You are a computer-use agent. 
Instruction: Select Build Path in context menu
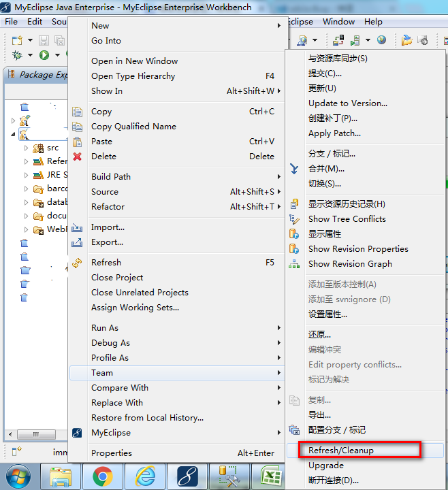pos(176,176)
